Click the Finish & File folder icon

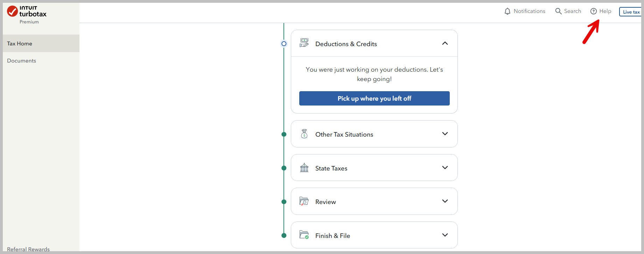click(x=304, y=235)
